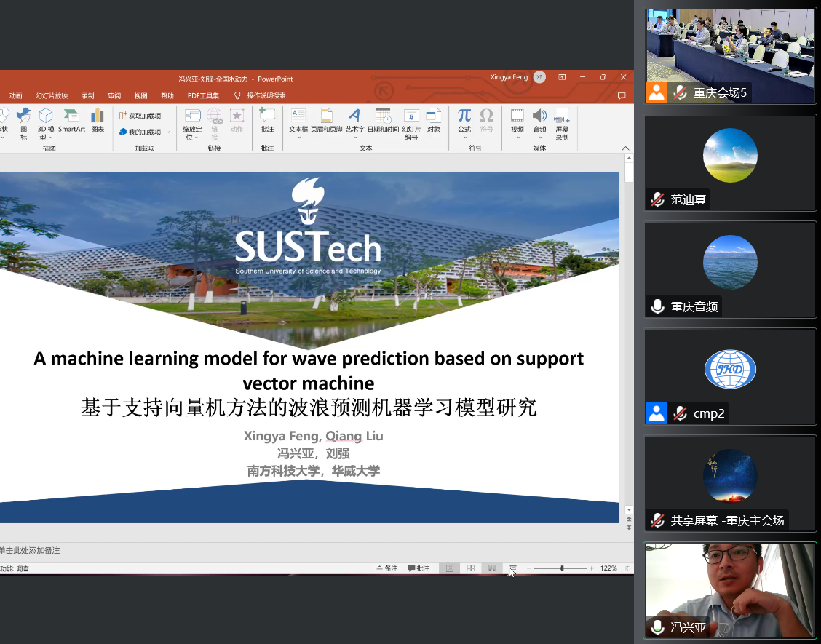The image size is (821, 644).
Task: Insert an icon from the 图标 button
Action: (x=23, y=124)
